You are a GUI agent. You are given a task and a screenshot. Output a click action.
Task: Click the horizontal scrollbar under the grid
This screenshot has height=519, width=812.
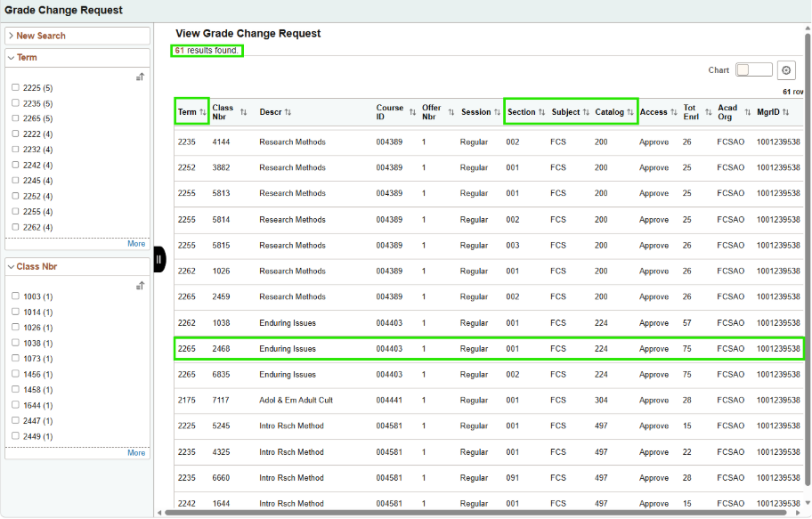pyautogui.click(x=476, y=513)
